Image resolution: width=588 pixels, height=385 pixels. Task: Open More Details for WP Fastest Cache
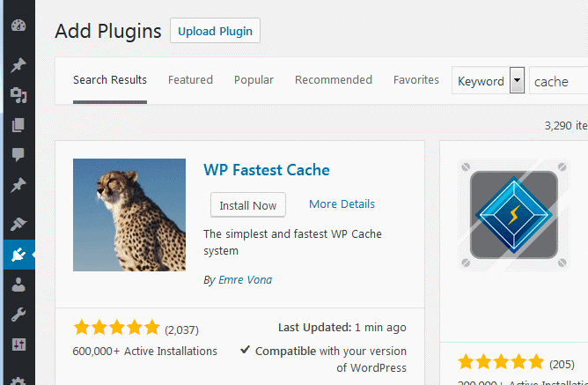[x=342, y=204]
